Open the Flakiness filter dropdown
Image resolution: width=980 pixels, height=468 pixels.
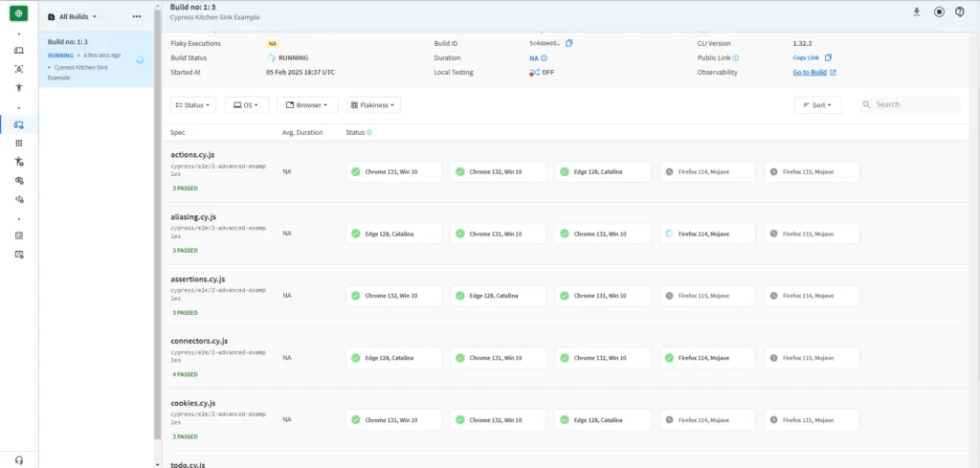point(374,105)
